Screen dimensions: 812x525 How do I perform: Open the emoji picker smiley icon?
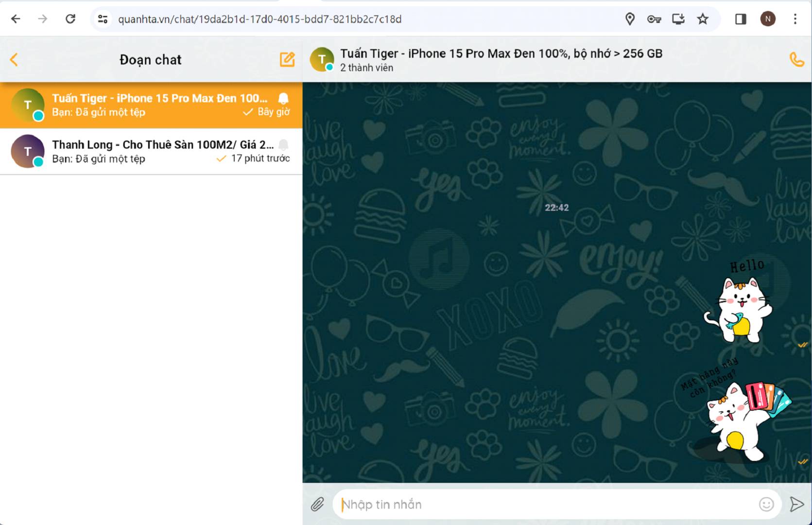(x=766, y=505)
